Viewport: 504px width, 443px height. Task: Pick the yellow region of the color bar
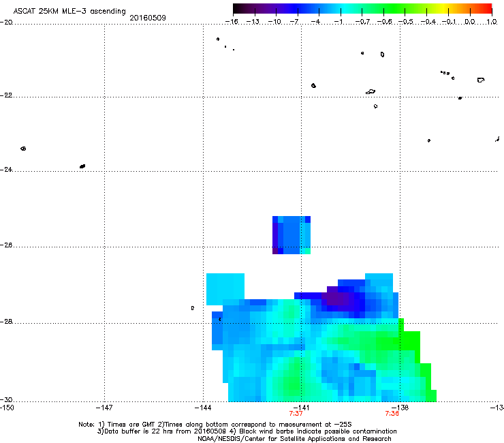click(x=443, y=8)
